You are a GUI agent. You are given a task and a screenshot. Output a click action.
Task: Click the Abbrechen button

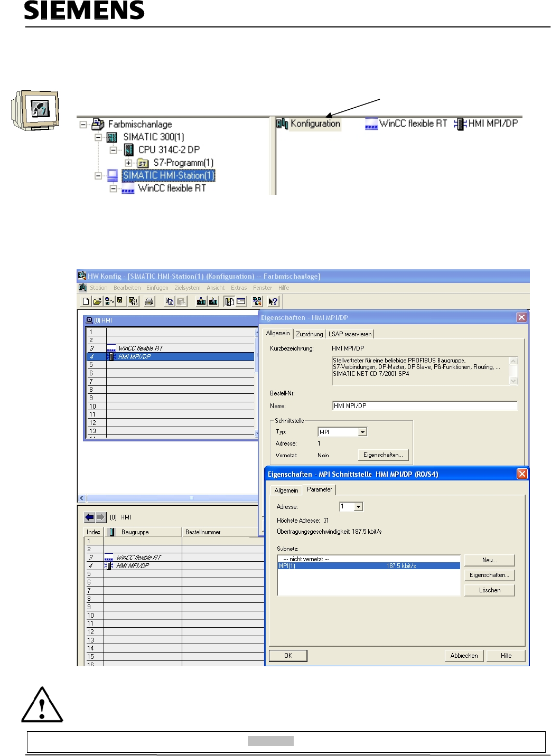click(464, 656)
